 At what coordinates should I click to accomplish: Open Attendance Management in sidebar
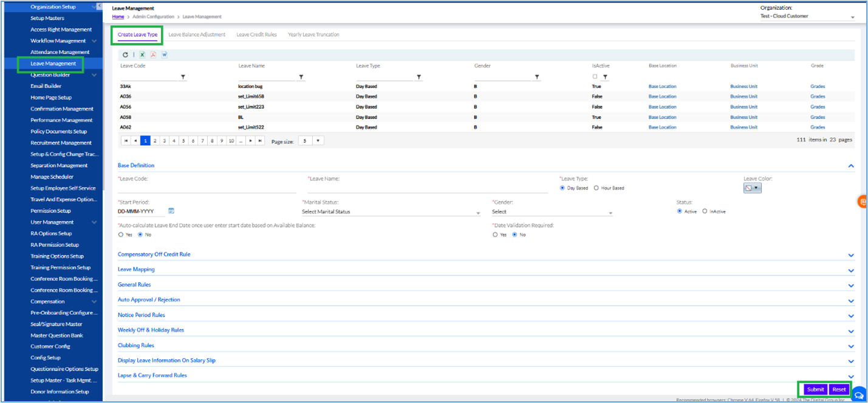point(60,52)
